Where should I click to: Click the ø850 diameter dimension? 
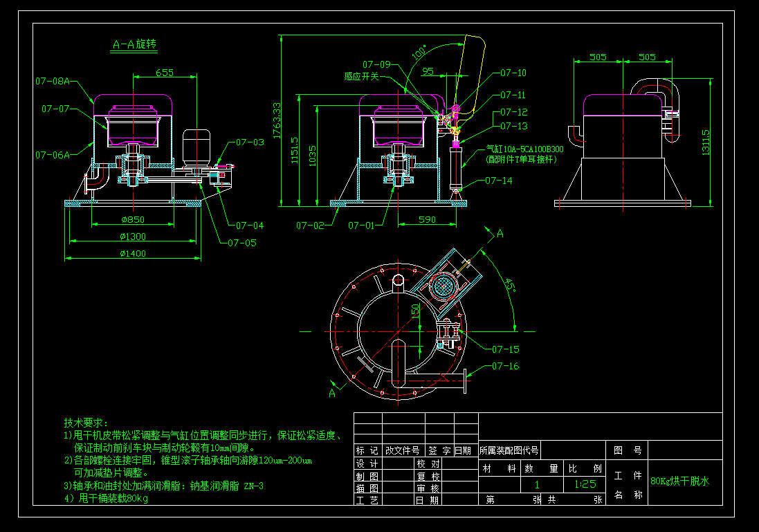point(133,220)
